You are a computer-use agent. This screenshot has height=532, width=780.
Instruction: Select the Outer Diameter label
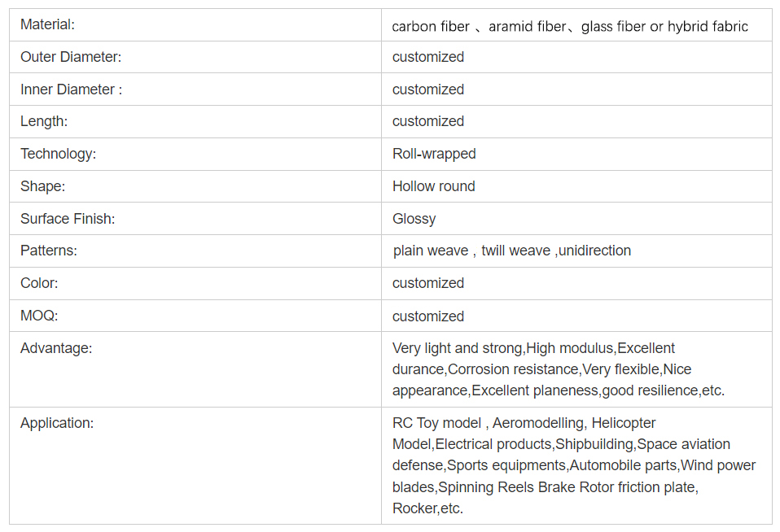pyautogui.click(x=71, y=57)
